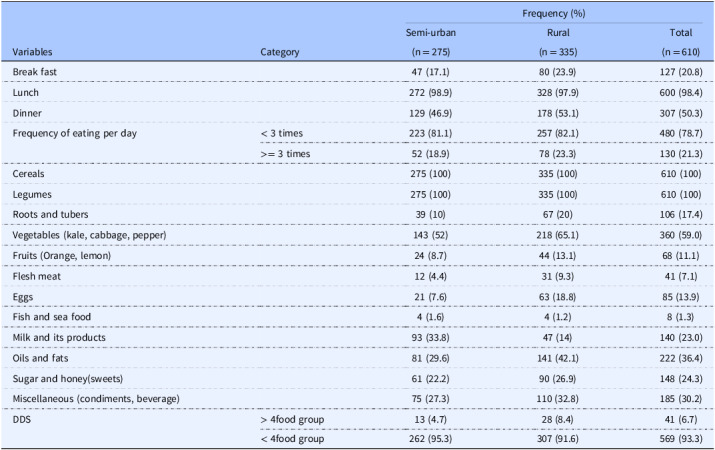
Task: Click the 'Lunch' row label
Action: coord(26,93)
